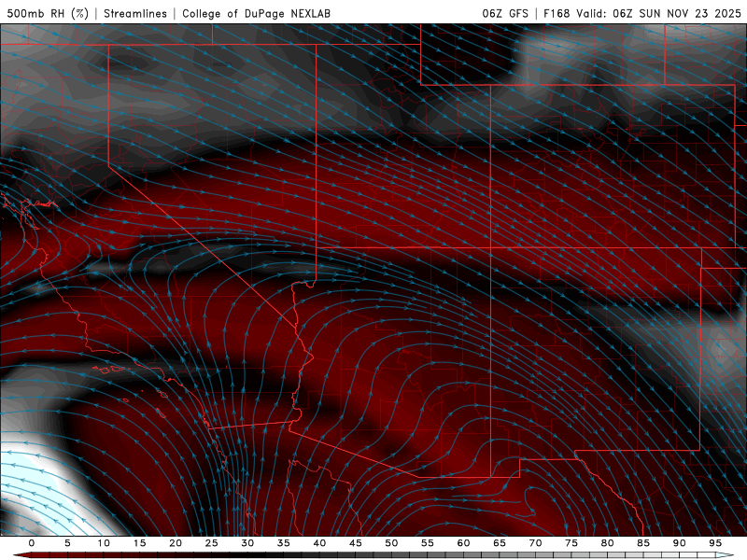The height and width of the screenshot is (560, 747).
Task: Click 'College of DuPage NEXLAB' header text
Action: [x=256, y=14]
